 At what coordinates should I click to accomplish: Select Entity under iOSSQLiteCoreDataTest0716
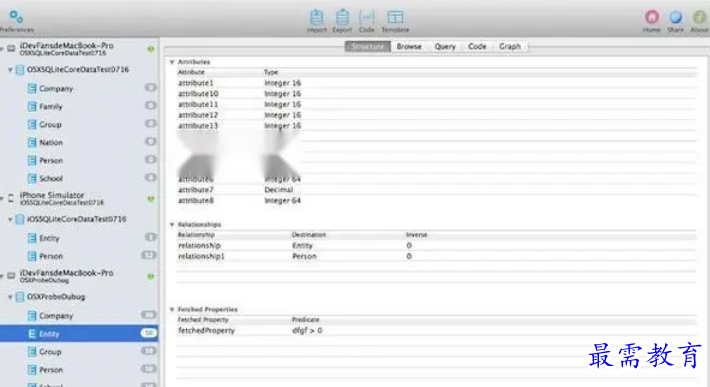coord(79,238)
